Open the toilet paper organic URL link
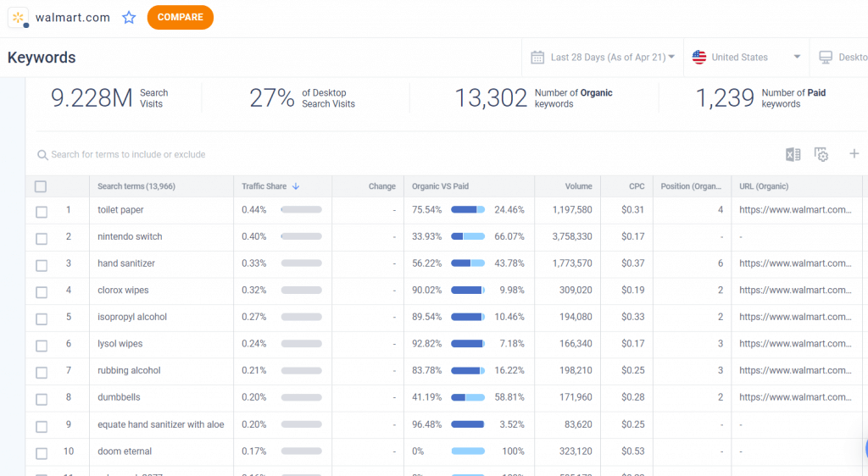 pos(795,209)
